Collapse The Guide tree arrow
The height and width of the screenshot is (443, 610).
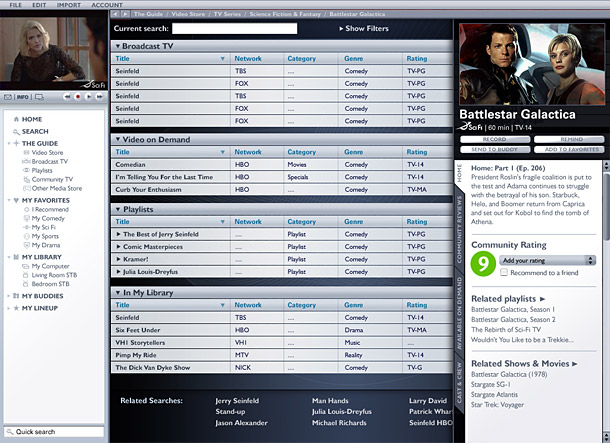[9, 144]
